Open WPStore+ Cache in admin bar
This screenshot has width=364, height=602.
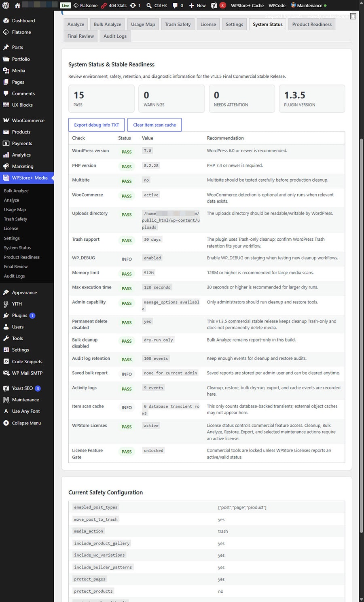pos(247,6)
